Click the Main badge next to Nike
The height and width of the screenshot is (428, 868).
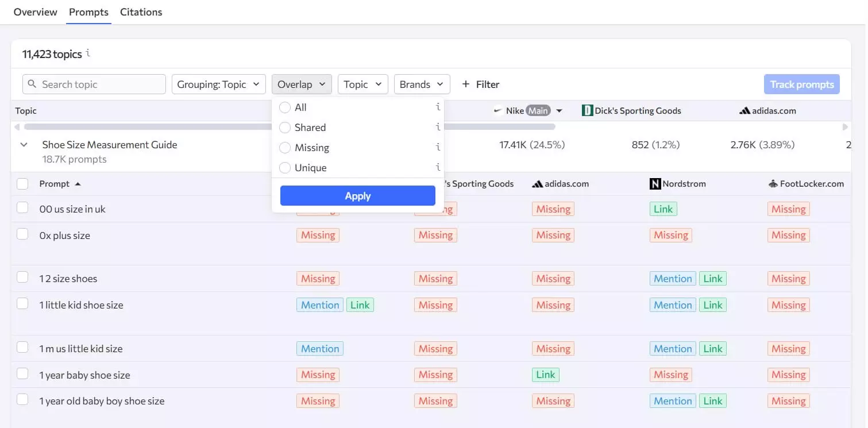538,111
